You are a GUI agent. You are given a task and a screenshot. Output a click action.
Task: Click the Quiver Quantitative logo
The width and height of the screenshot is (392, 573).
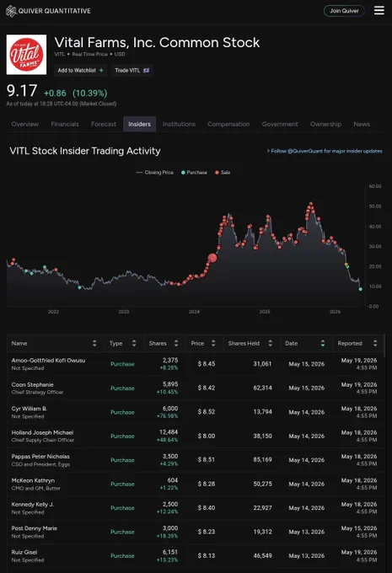[48, 11]
